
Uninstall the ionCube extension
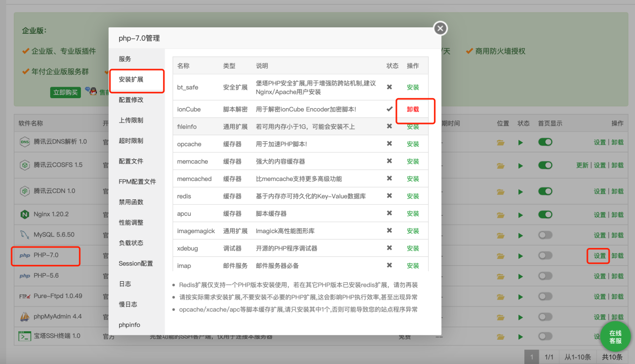pos(413,110)
